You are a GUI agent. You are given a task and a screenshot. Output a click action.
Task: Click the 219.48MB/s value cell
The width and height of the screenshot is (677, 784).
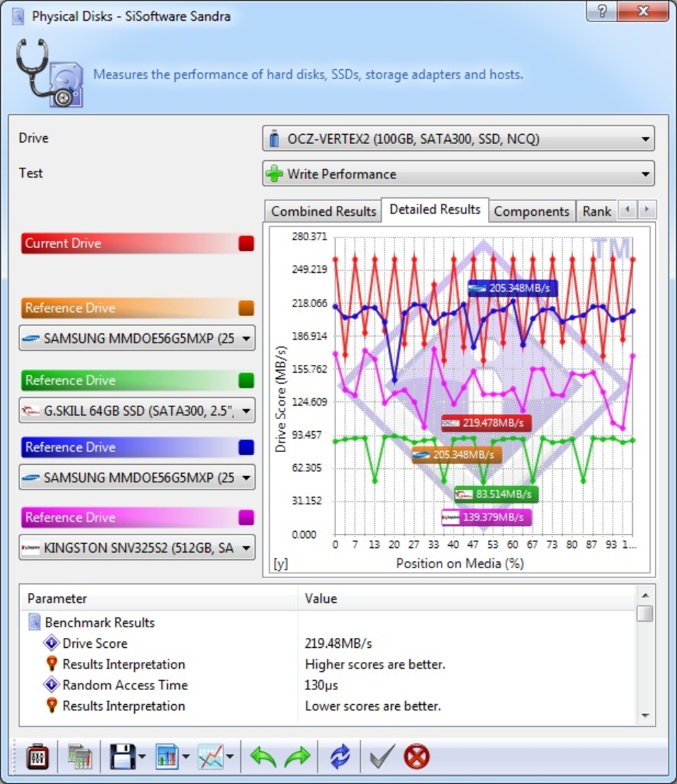(338, 644)
